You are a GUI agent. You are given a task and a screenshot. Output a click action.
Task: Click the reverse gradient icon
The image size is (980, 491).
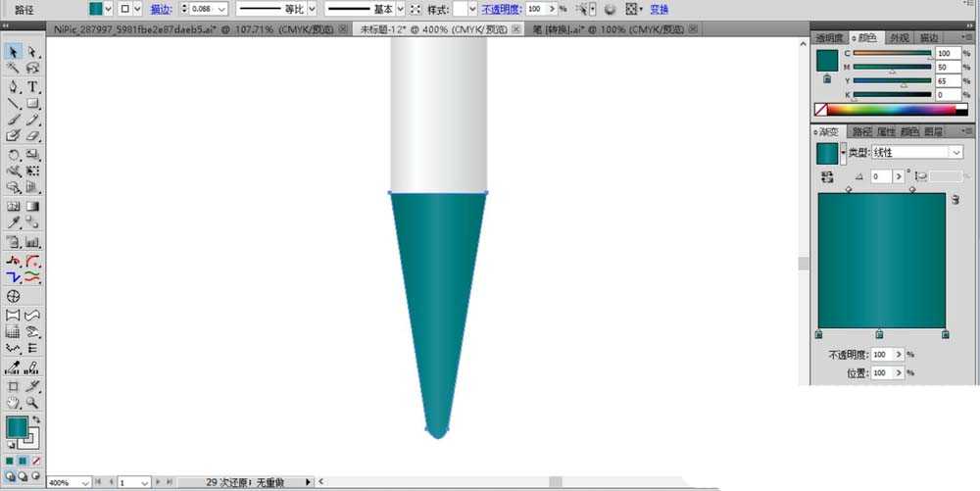827,176
